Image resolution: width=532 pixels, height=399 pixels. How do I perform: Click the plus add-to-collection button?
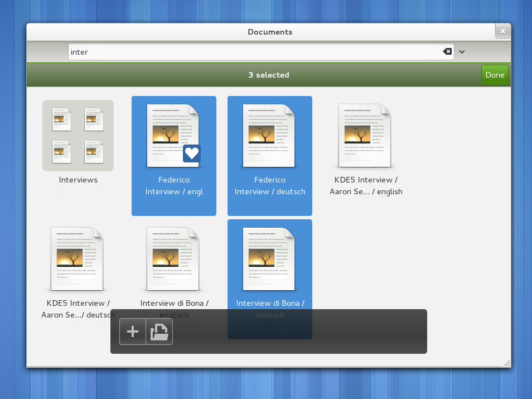tap(133, 331)
